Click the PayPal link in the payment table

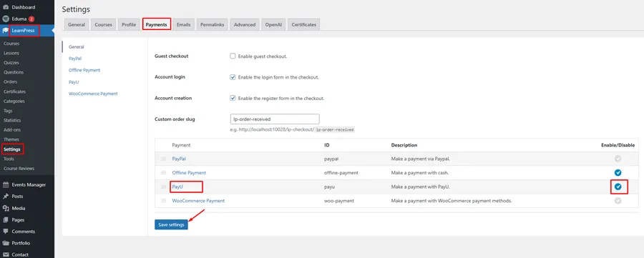pyautogui.click(x=179, y=159)
